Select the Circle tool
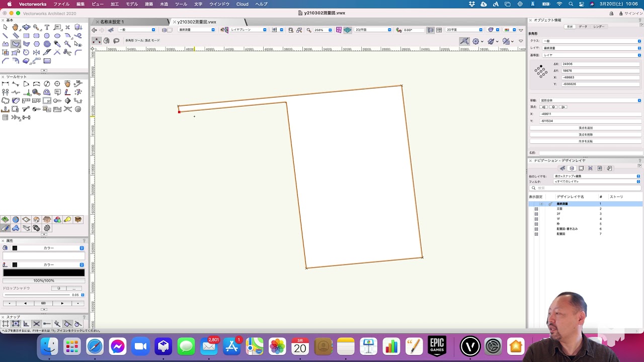 47,36
